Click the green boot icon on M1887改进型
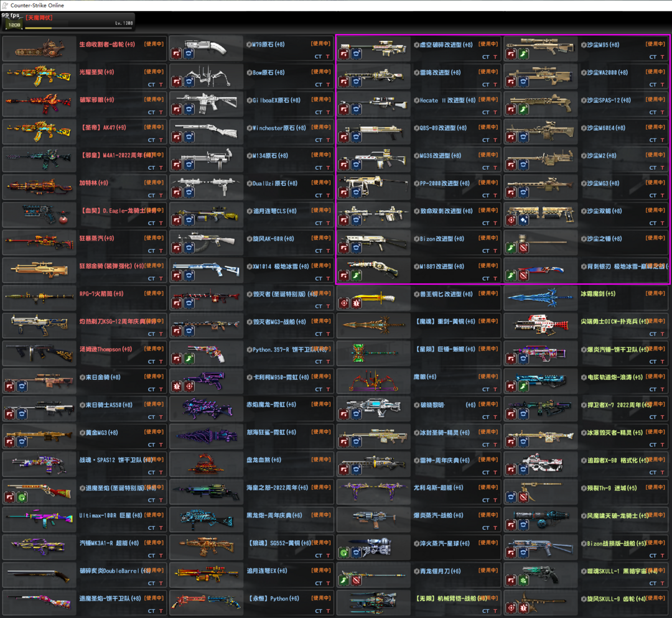 pos(356,275)
